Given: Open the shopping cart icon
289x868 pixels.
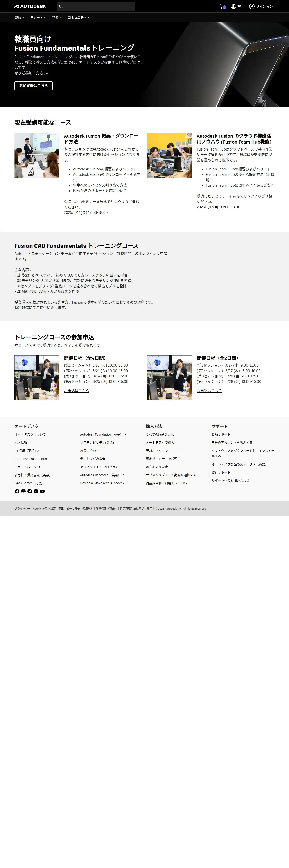Looking at the screenshot, I should tap(222, 6).
